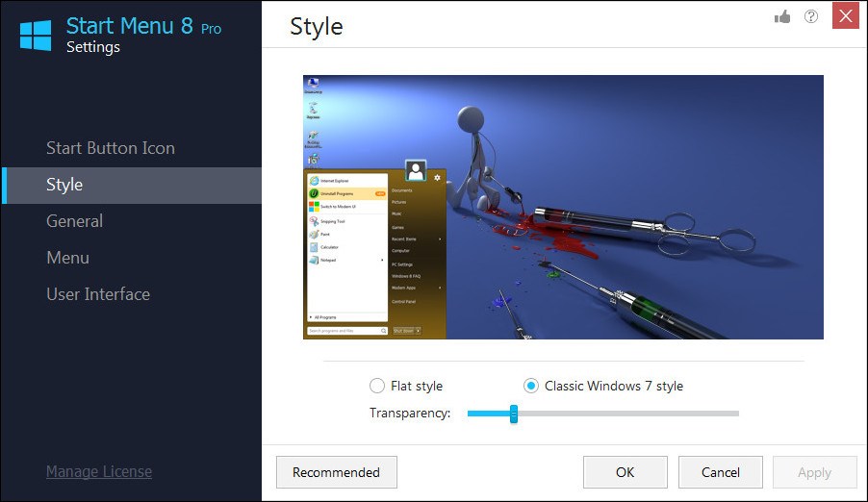Click All Programs in preview menu
The image size is (868, 502).
(325, 317)
